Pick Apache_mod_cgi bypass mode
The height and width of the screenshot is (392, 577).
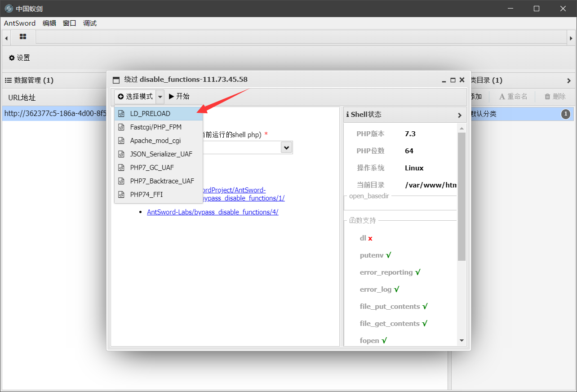tap(159, 141)
